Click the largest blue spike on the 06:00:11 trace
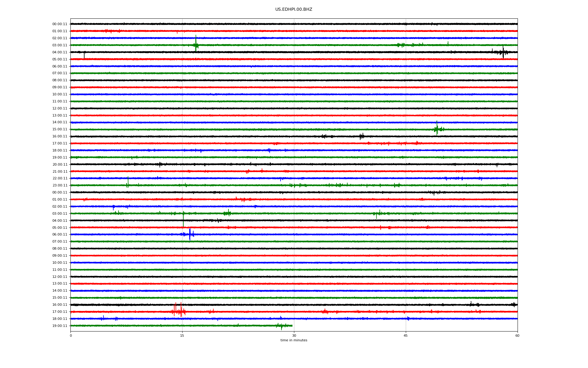Viewport: 588px width, 368px height. (190, 235)
